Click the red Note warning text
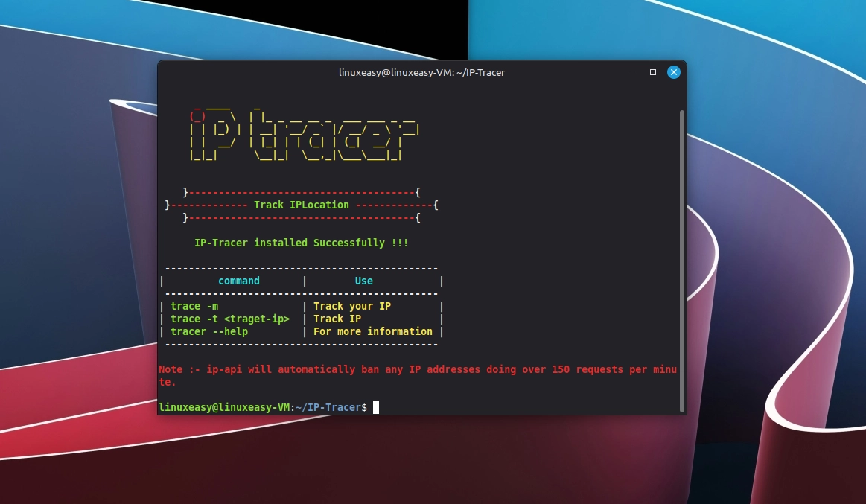 (x=372, y=369)
